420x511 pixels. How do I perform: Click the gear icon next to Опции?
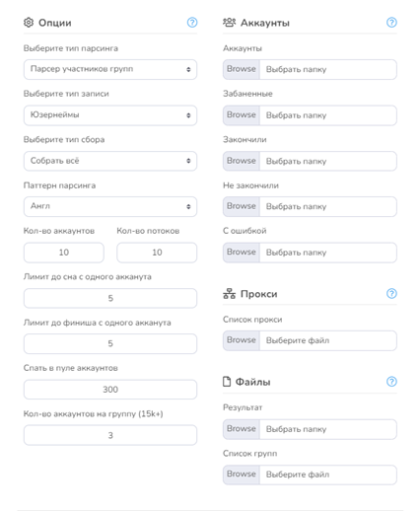pyautogui.click(x=29, y=23)
